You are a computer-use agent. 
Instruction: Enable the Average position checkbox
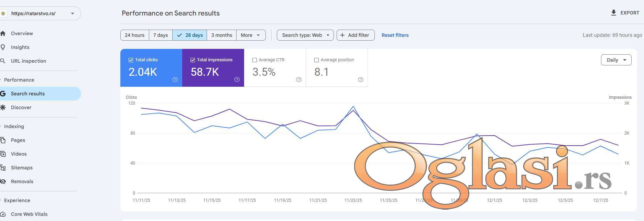click(x=316, y=60)
